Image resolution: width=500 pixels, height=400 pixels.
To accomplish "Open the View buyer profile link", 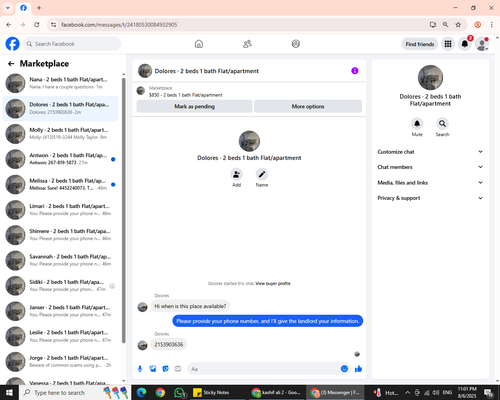I will coord(273,284).
